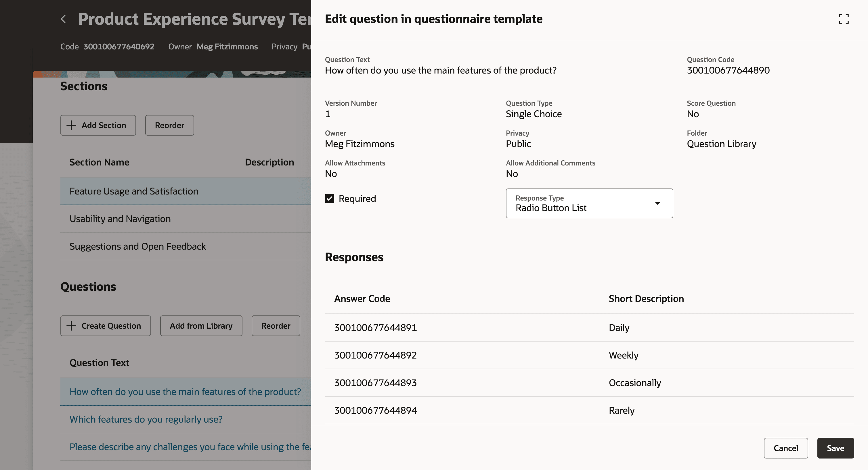Click Reorder under Sections
This screenshot has width=868, height=470.
point(169,125)
